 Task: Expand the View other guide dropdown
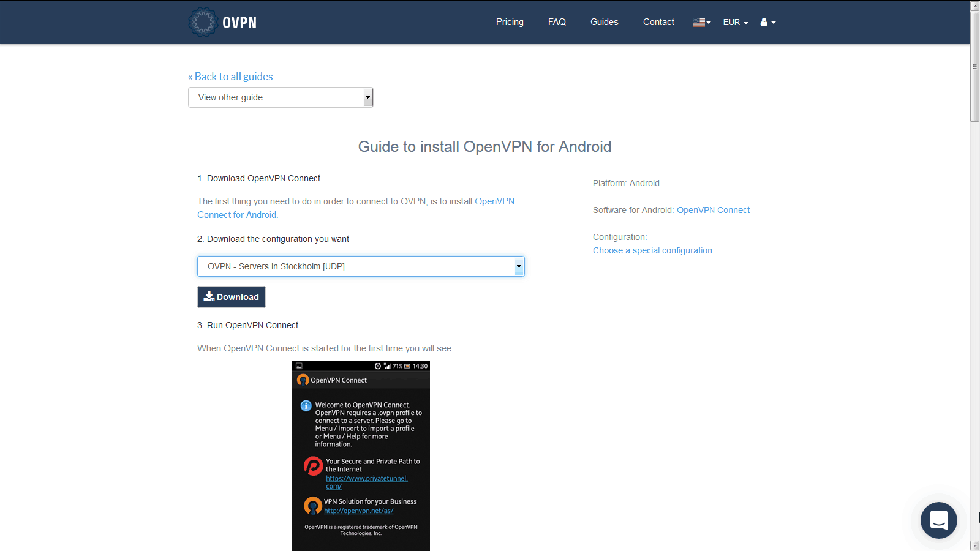tap(281, 97)
